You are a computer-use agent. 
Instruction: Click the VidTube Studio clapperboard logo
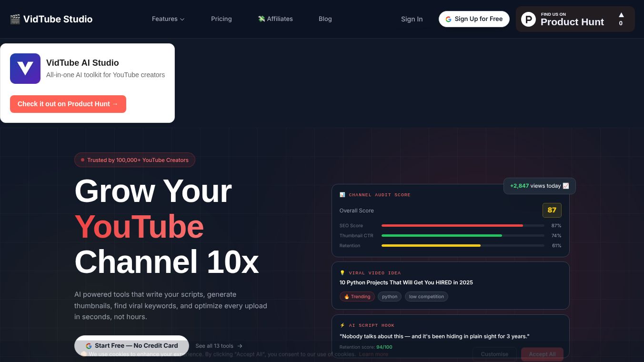[x=15, y=19]
